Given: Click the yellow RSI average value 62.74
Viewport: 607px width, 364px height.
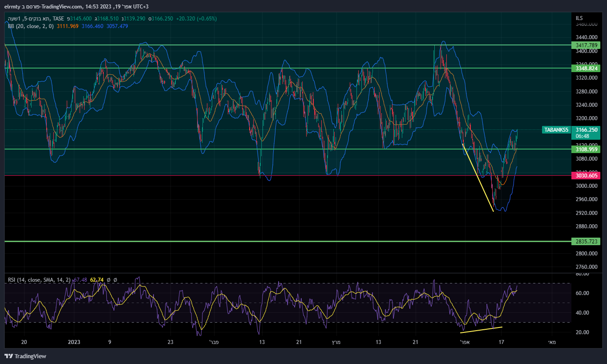Looking at the screenshot, I should pos(97,280).
